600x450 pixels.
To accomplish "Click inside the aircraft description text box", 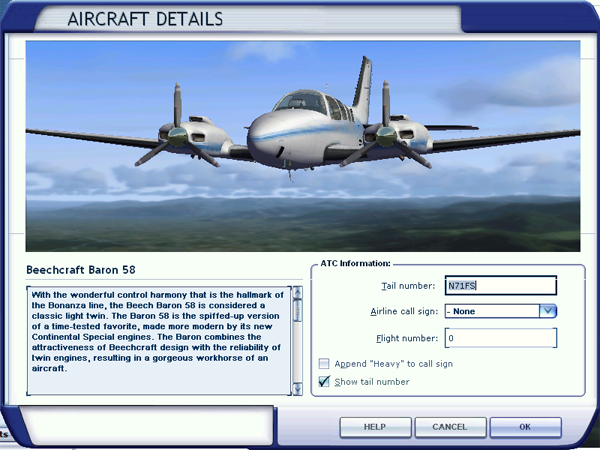I will (x=159, y=341).
